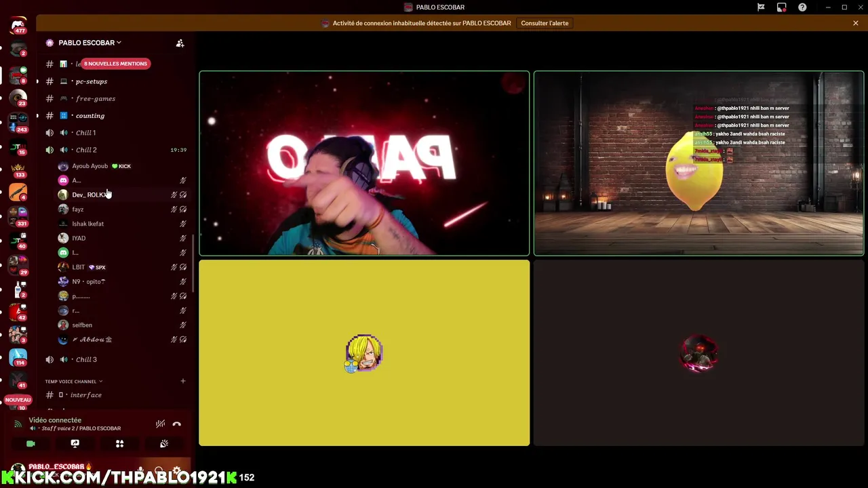The width and height of the screenshot is (868, 488).
Task: Click the 8 NOUVELLES MENTIONS pill
Action: tap(115, 64)
